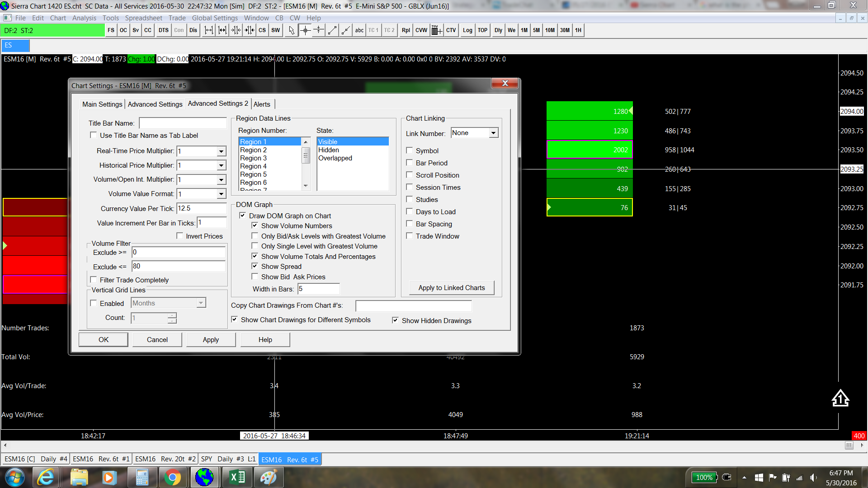
Task: Click the expand bar spacing icon
Action: [x=209, y=30]
